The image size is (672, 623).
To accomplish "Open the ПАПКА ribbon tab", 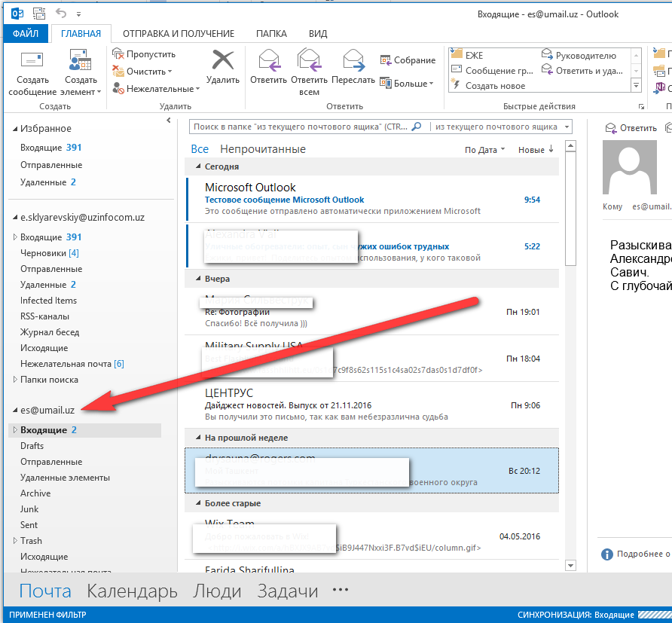I will (271, 33).
